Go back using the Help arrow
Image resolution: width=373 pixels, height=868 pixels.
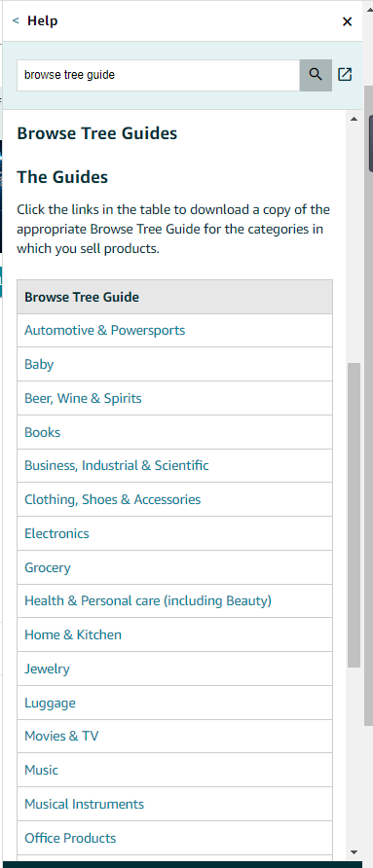click(x=16, y=21)
